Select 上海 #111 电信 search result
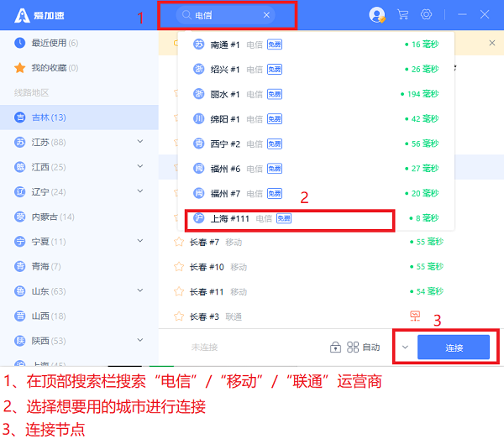Viewport: 504px width, 439px height. point(316,218)
